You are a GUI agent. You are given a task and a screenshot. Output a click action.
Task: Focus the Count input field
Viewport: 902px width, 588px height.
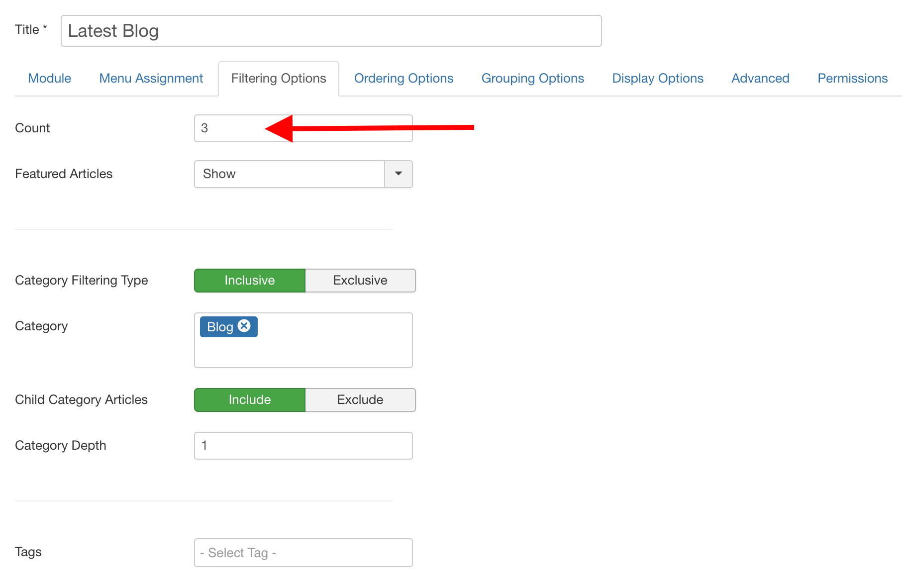[229, 128]
